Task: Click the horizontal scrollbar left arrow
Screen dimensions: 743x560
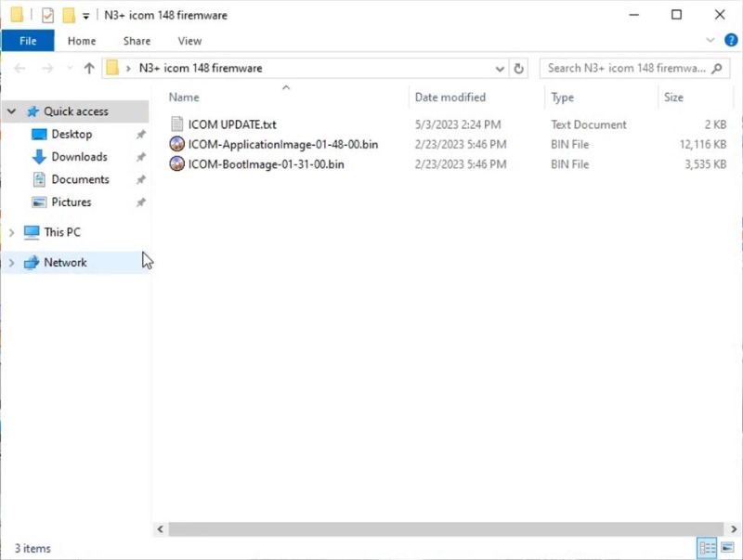Action: (x=160, y=529)
